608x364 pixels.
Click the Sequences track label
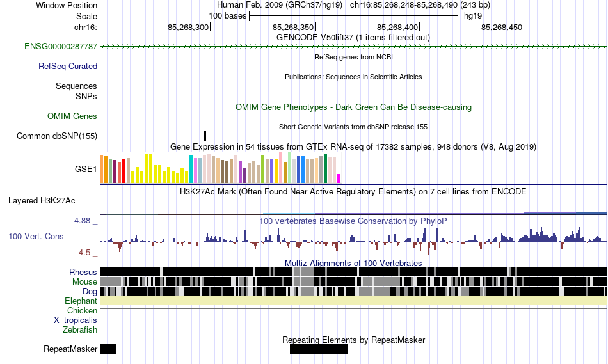tap(76, 86)
